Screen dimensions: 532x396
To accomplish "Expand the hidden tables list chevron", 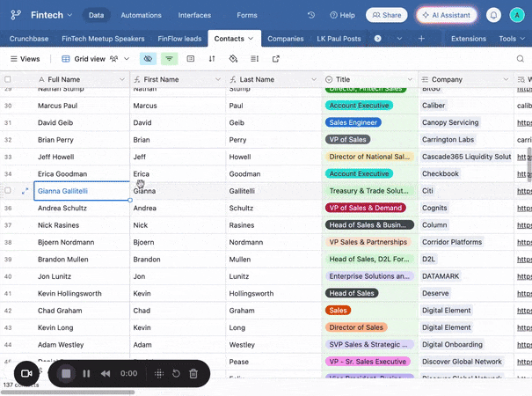I will pos(400,39).
